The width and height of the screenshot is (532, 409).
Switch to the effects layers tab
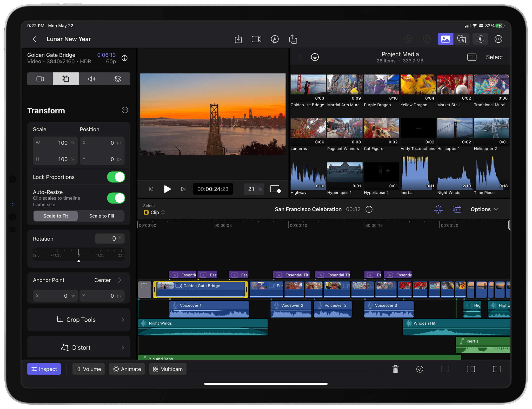[117, 79]
